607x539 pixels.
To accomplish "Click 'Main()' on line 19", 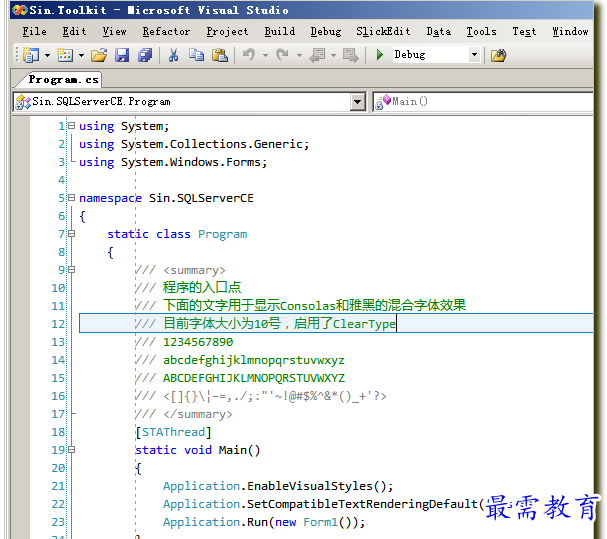I will point(240,450).
